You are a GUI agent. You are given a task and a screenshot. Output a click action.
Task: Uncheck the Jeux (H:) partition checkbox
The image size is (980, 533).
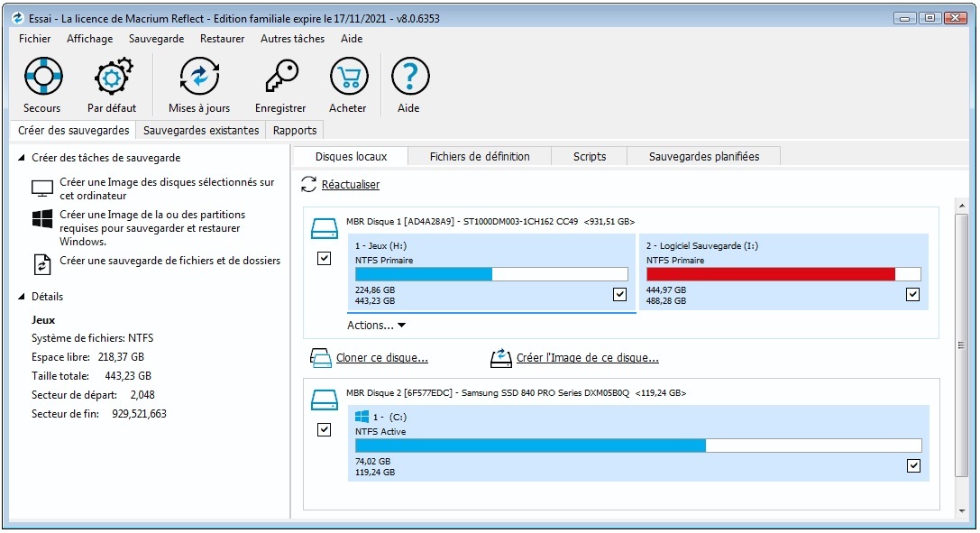pos(619,294)
